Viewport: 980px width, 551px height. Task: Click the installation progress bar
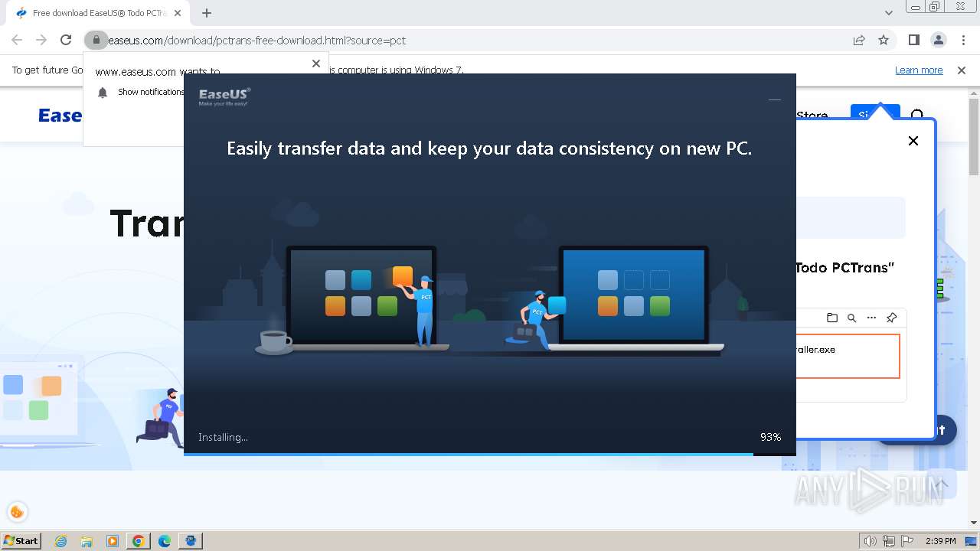[x=490, y=454]
